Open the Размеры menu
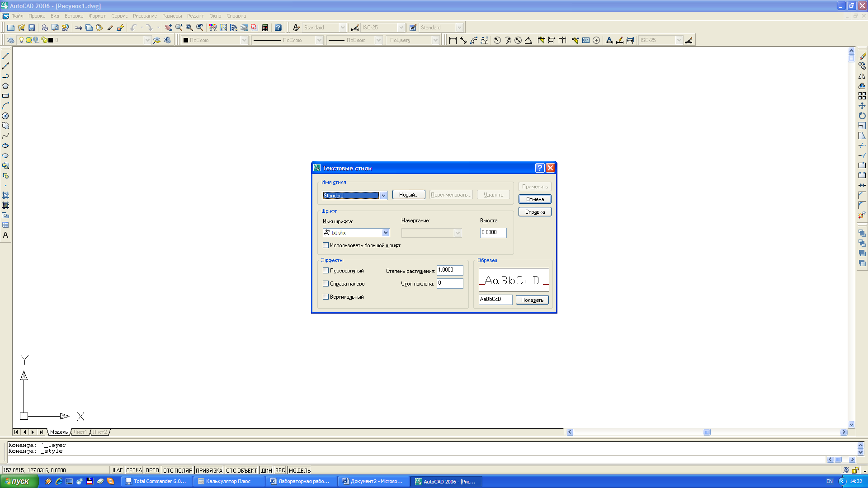The width and height of the screenshot is (868, 488). coord(172,16)
